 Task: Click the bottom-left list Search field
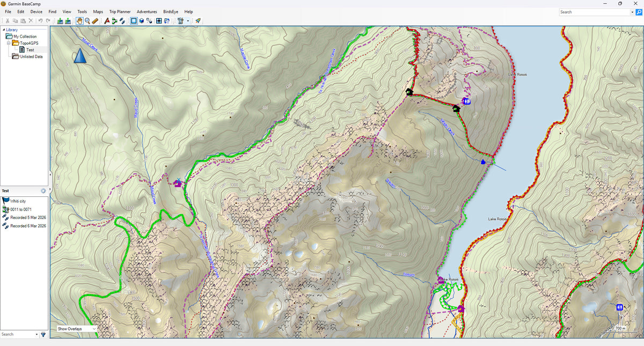click(x=18, y=334)
